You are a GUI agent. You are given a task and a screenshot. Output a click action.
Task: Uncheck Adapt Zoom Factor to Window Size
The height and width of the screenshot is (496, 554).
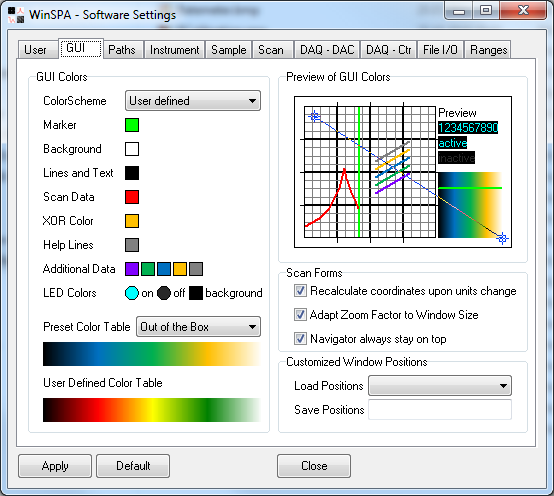[x=300, y=315]
